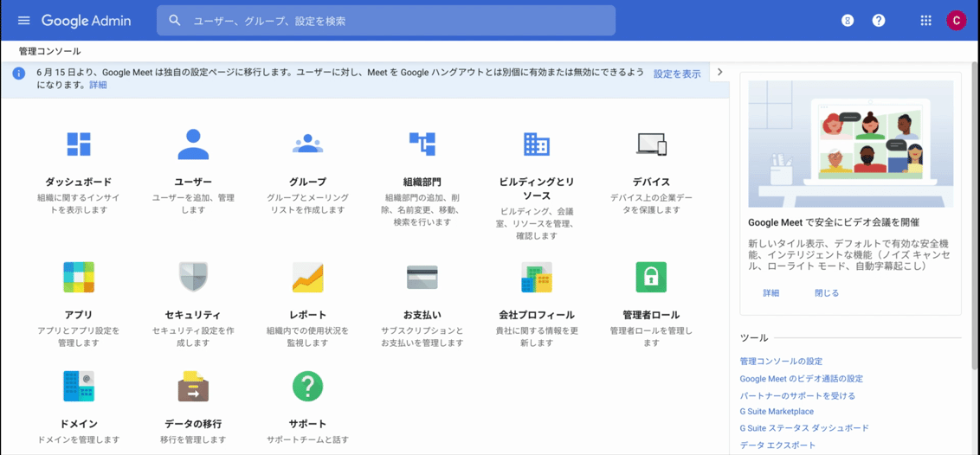980x455 pixels.
Task: Open the レポート reports chart icon
Action: (307, 277)
